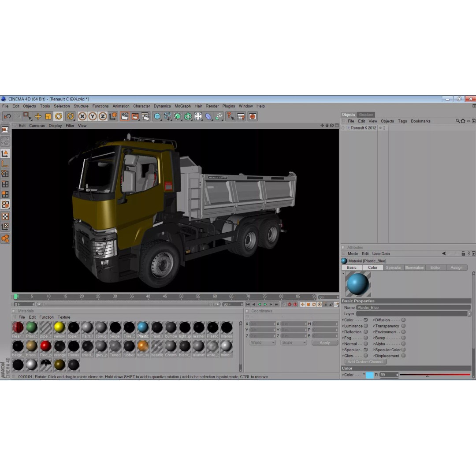Screen dimensions: 476x476
Task: Switch to the Illumination material tab
Action: click(414, 268)
